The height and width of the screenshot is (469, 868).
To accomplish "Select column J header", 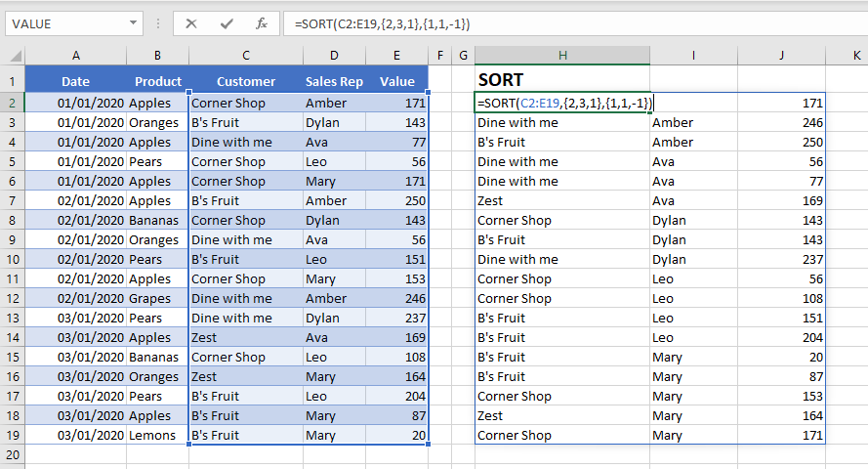I will (782, 56).
